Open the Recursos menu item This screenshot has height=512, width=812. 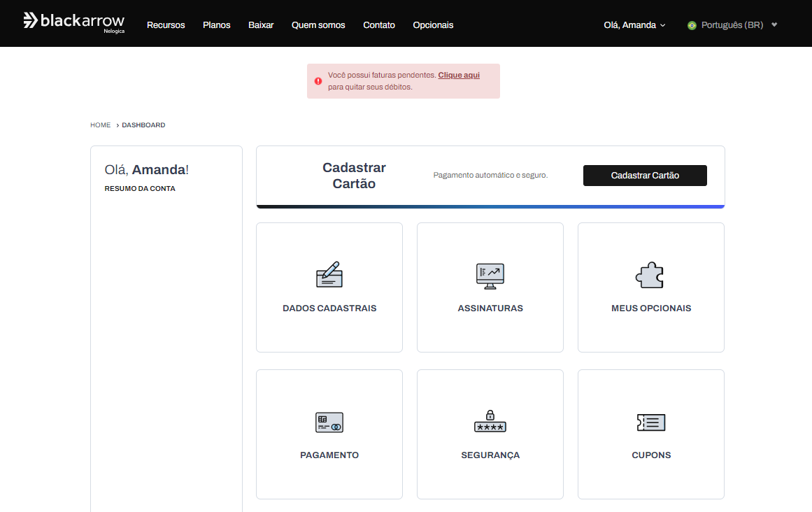click(x=166, y=25)
